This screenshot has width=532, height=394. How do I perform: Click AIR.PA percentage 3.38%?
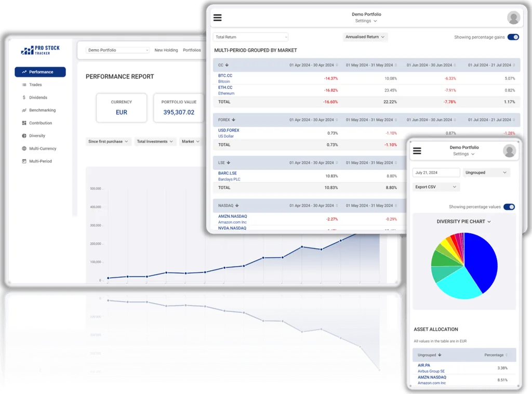(x=502, y=368)
